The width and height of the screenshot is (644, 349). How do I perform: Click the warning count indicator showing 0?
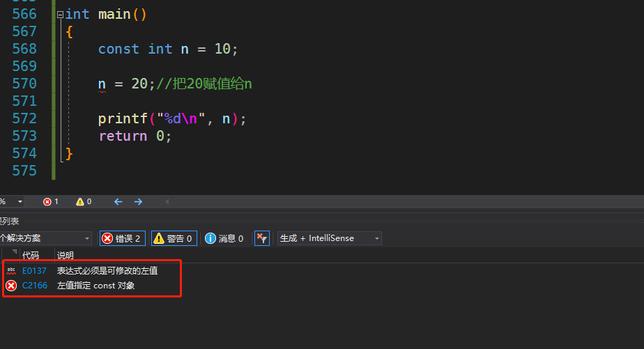(x=84, y=201)
